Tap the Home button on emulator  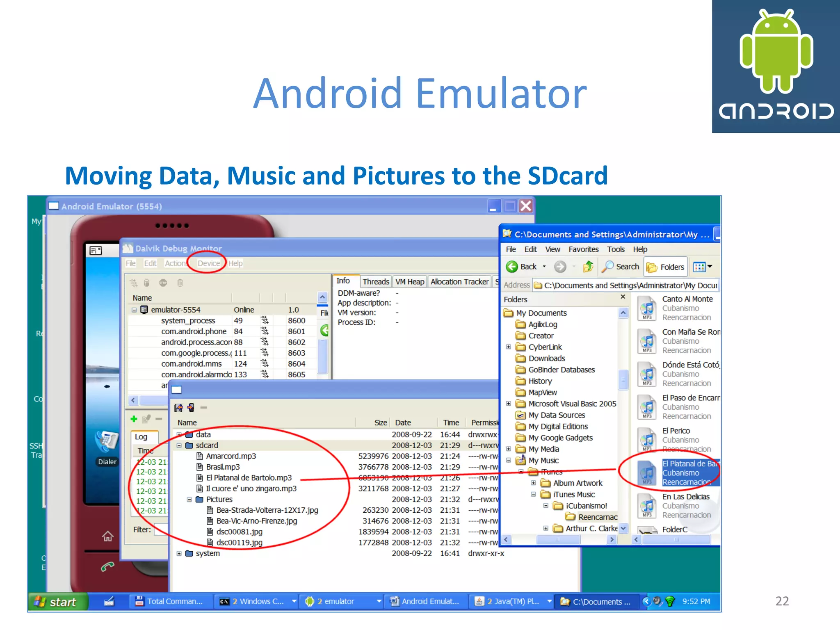(x=107, y=536)
